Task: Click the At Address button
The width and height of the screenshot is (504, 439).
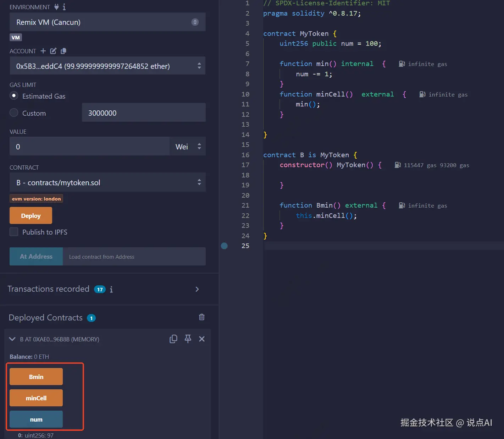Action: 36,256
